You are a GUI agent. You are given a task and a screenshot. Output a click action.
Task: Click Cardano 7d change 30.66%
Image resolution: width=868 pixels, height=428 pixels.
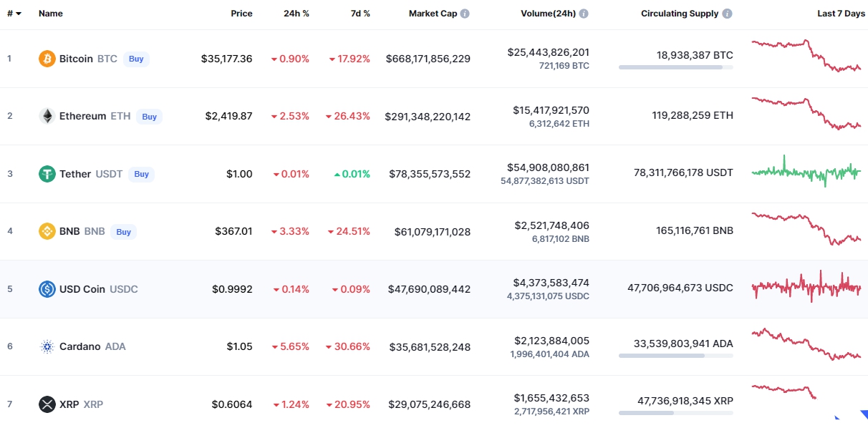click(348, 346)
